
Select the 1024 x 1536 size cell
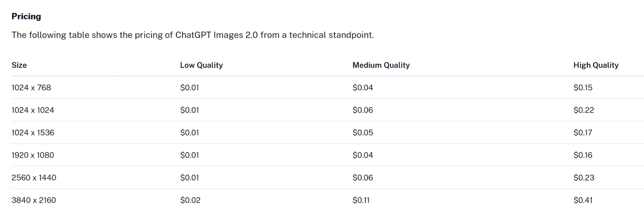click(x=33, y=133)
